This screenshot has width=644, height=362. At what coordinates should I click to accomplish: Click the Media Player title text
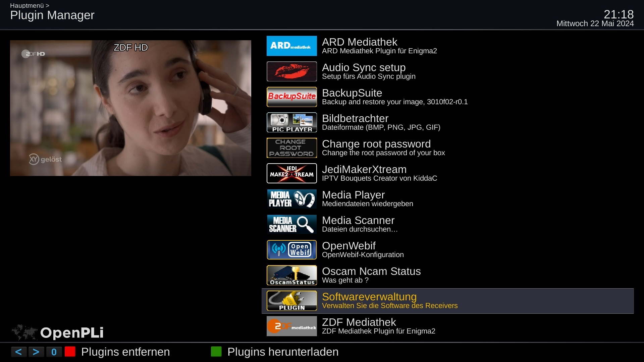353,195
